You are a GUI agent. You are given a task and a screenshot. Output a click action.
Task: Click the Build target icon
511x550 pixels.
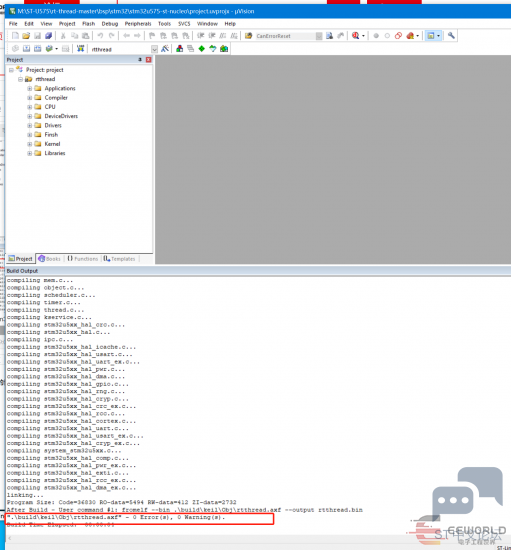pyautogui.click(x=26, y=49)
